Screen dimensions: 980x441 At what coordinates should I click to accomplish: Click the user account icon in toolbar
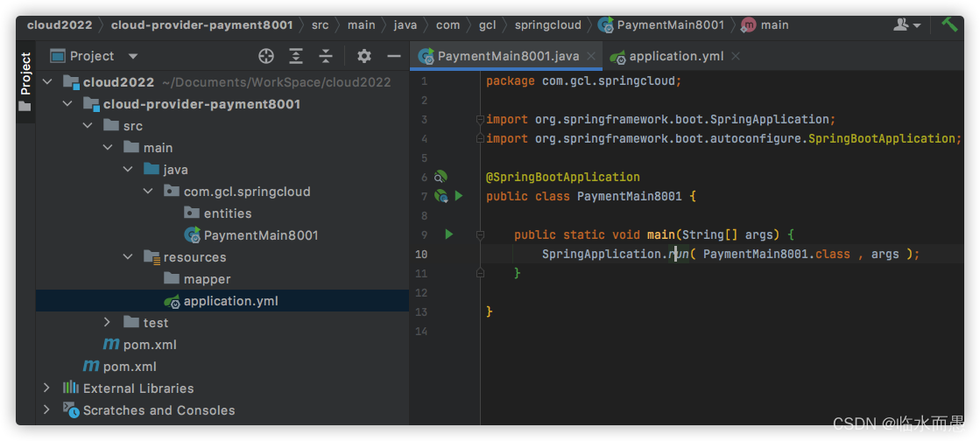901,25
